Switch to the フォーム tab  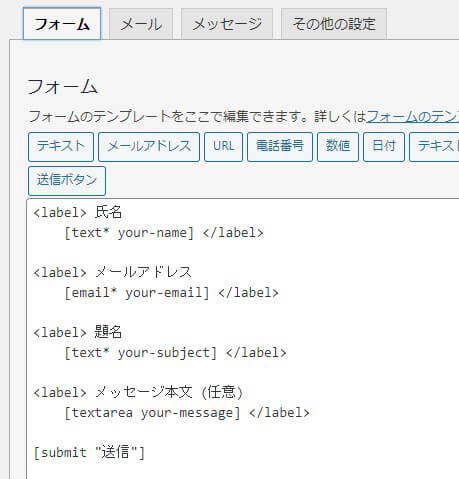coord(62,24)
